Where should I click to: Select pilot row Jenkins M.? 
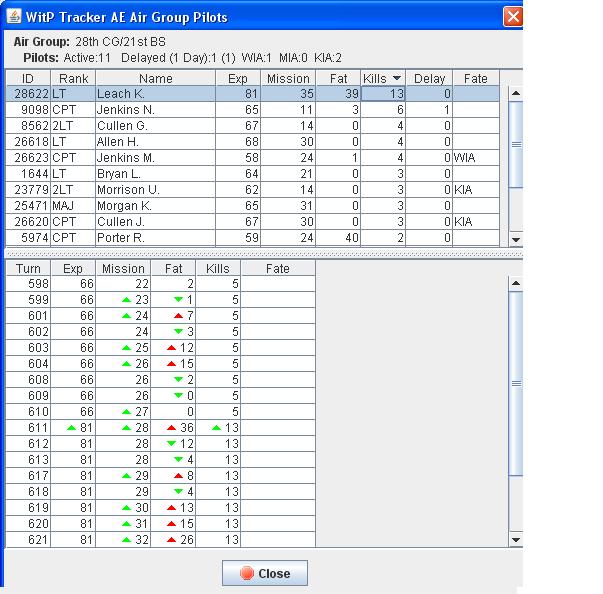click(252, 158)
